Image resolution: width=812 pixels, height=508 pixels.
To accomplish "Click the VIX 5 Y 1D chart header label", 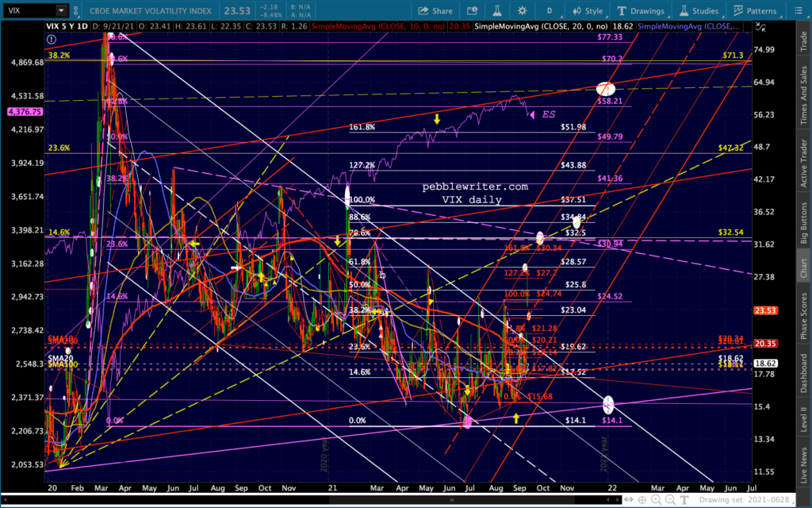I will tap(67, 26).
